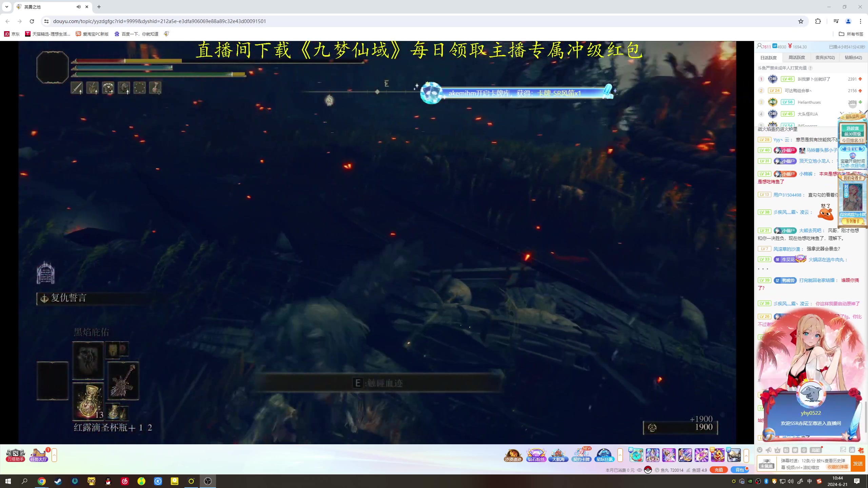Open Steam from the taskbar
Viewport: 868px width, 488px height.
pyautogui.click(x=58, y=481)
